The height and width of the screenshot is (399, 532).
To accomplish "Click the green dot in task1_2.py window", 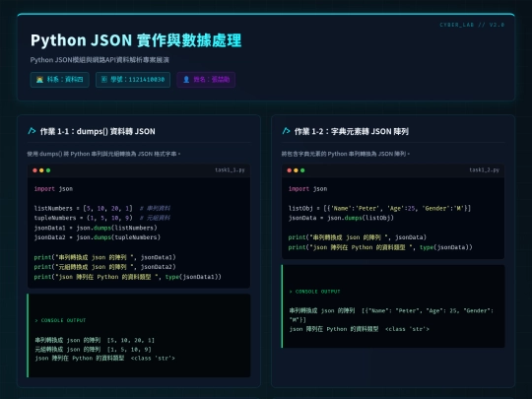I will (x=302, y=170).
